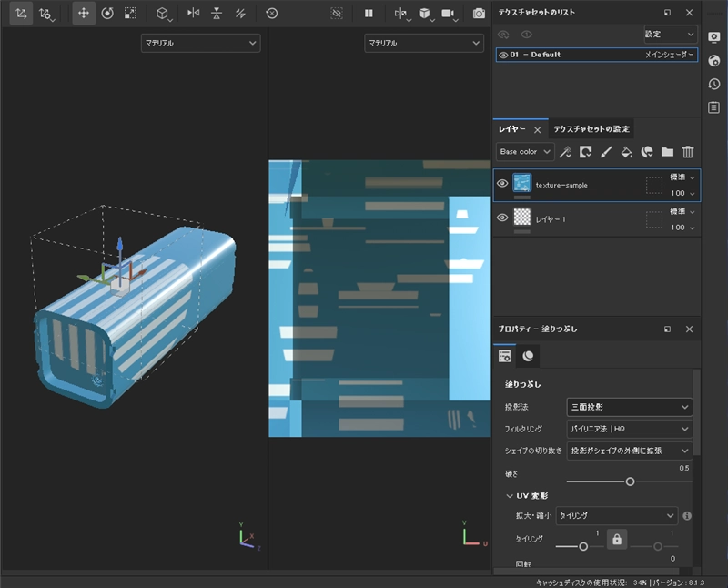The width and height of the screenshot is (728, 588).
Task: Adjust the 硬さ slider handle
Action: click(630, 482)
